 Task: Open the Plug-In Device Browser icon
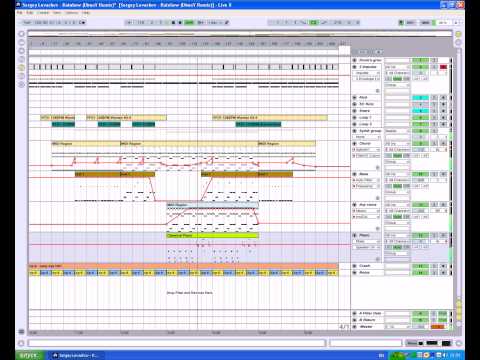pyautogui.click(x=21, y=51)
